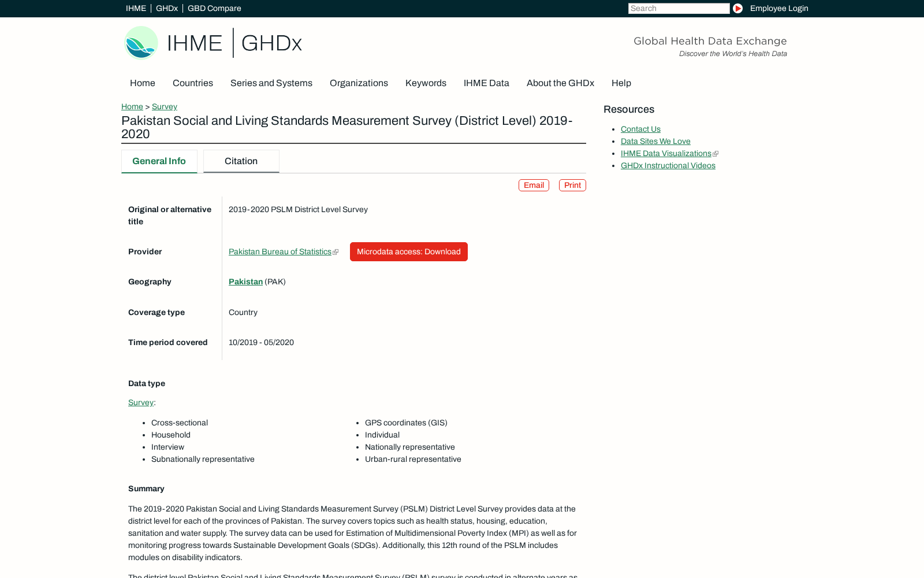Click the Email button
924x578 pixels.
click(x=534, y=185)
